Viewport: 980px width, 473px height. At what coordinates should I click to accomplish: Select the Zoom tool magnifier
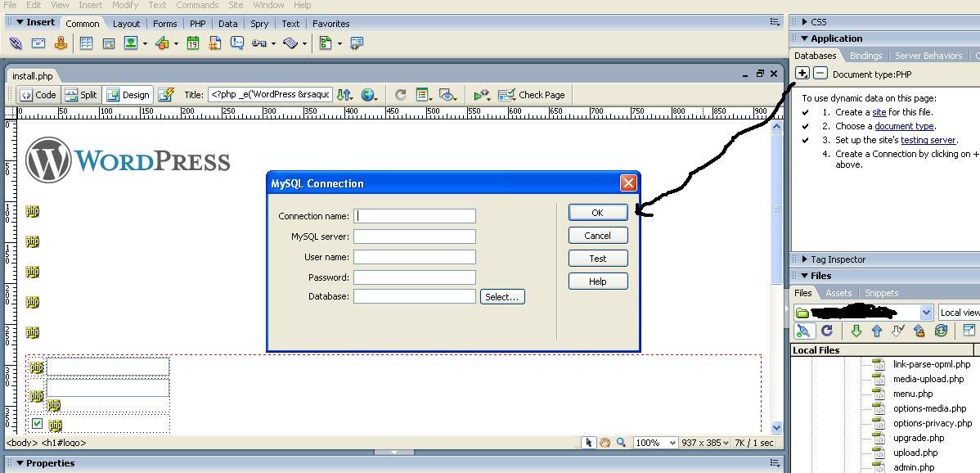[621, 443]
